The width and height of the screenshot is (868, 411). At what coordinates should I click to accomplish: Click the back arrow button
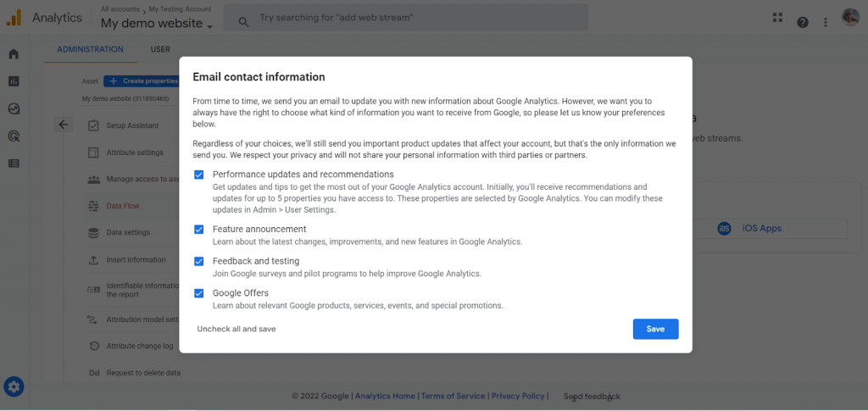pyautogui.click(x=63, y=125)
